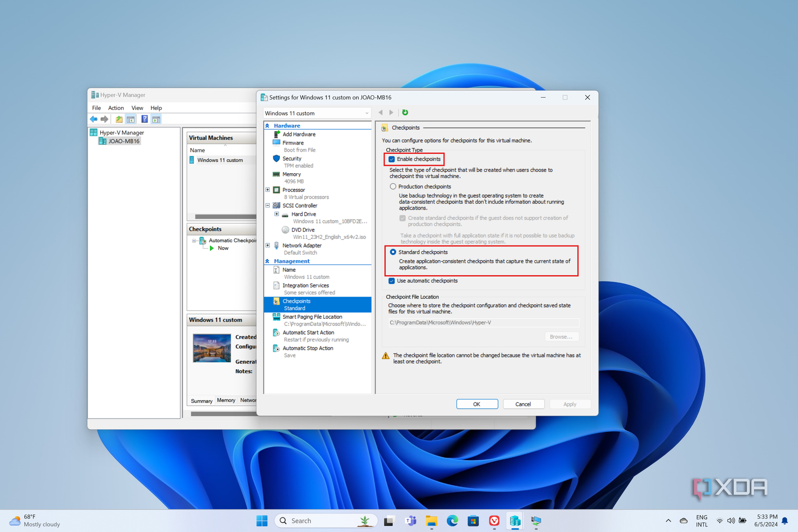The height and width of the screenshot is (532, 798).
Task: Click the Cancel button
Action: (523, 404)
